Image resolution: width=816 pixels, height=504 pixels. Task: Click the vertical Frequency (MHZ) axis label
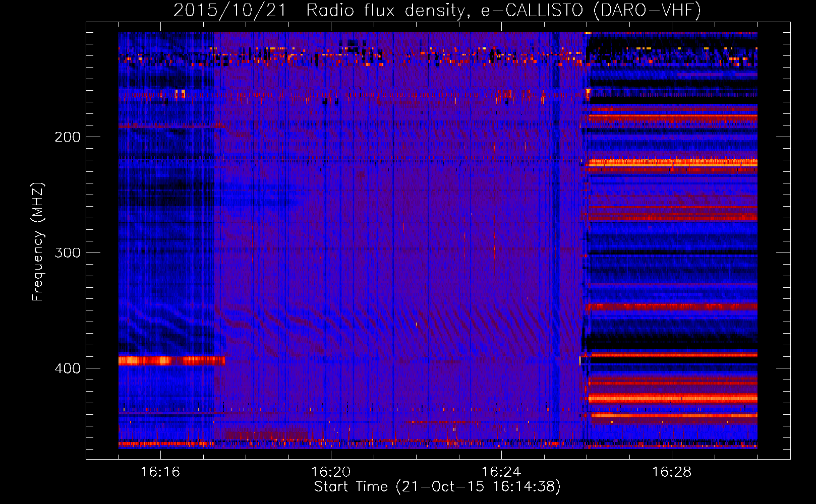click(x=38, y=242)
